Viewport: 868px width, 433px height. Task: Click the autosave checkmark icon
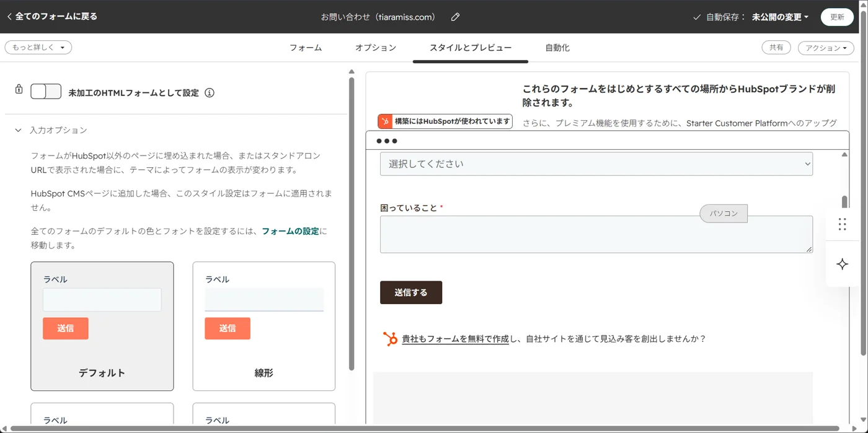pos(697,17)
